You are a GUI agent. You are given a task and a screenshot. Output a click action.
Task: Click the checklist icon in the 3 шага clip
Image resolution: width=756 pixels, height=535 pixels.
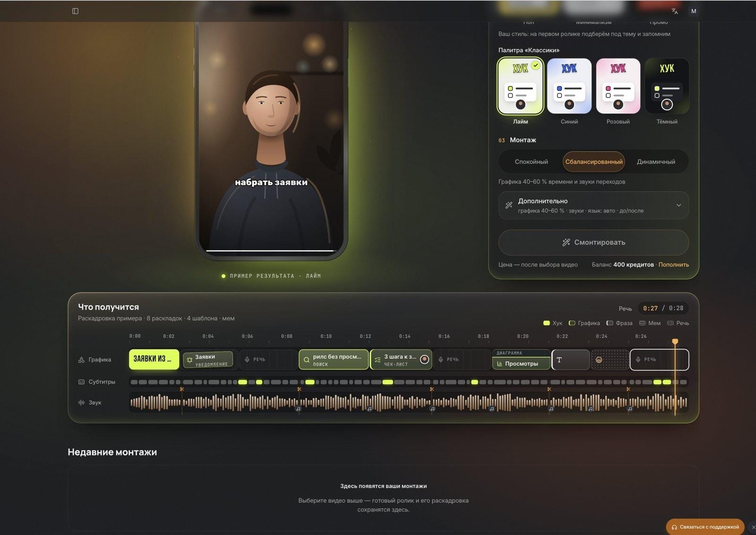click(378, 360)
